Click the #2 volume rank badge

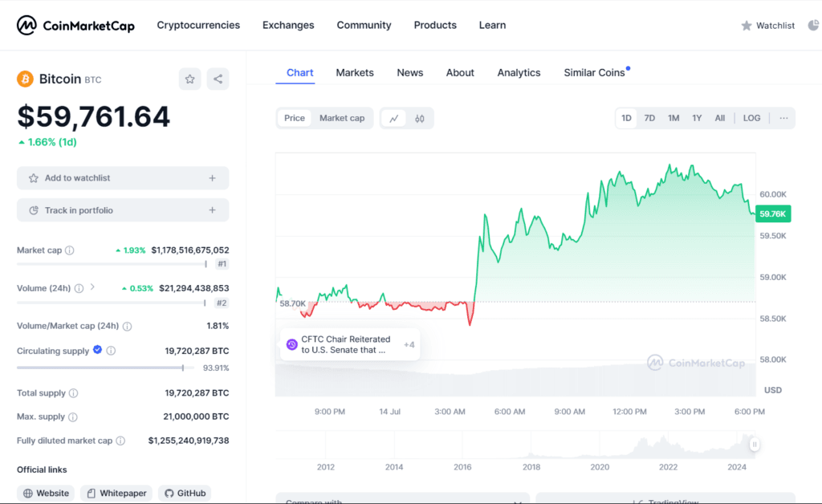click(x=222, y=303)
